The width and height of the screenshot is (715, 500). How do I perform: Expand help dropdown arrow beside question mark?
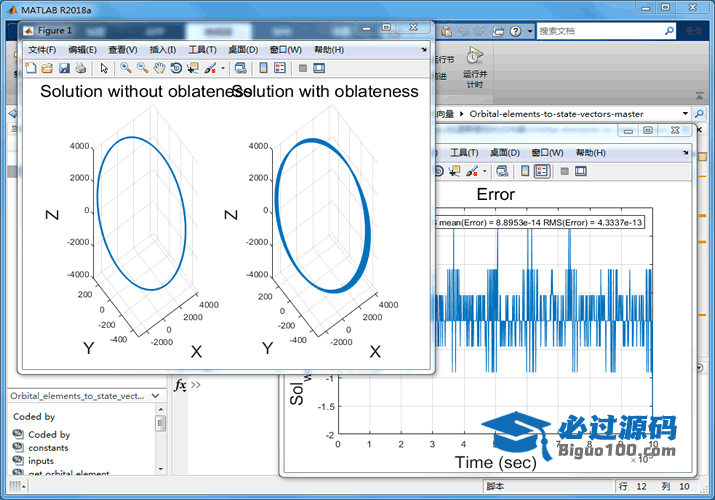coord(530,31)
